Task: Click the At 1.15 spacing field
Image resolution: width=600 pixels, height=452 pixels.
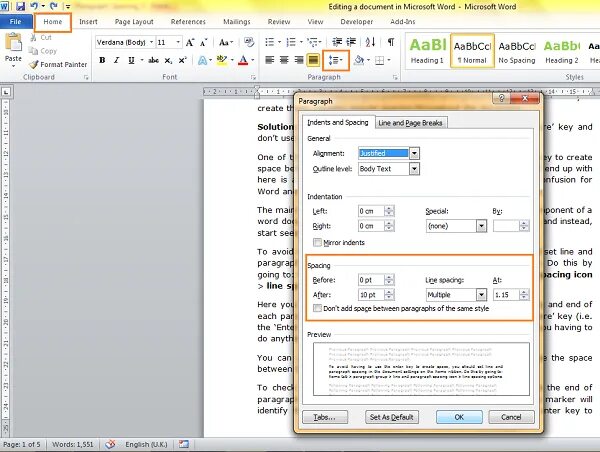Action: (506, 295)
